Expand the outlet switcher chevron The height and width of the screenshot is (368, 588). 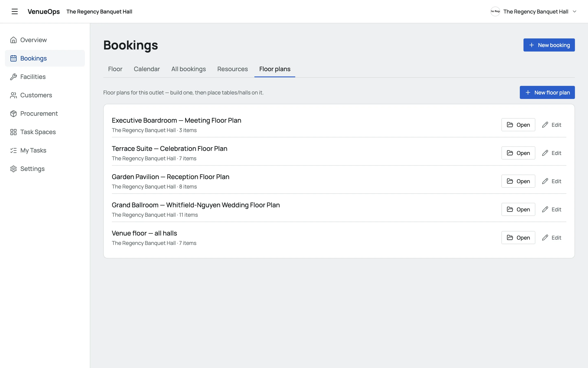pyautogui.click(x=574, y=11)
